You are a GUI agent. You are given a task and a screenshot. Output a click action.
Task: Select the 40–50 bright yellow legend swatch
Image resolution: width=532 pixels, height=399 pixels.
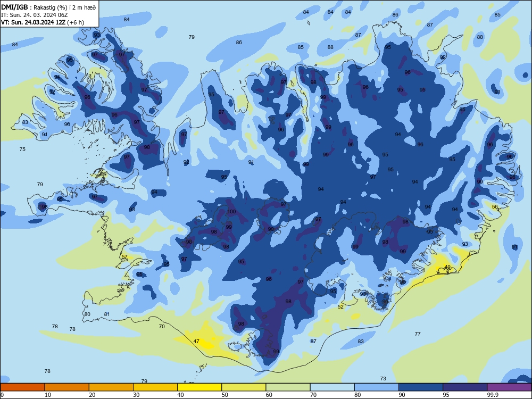click(199, 387)
